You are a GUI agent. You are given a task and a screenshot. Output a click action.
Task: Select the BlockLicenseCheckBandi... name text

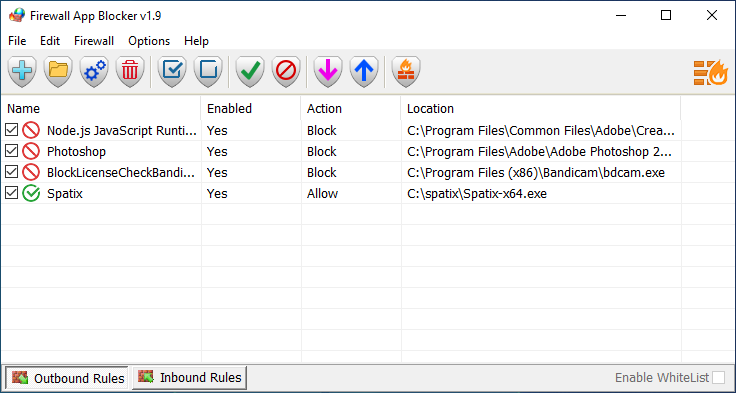121,173
